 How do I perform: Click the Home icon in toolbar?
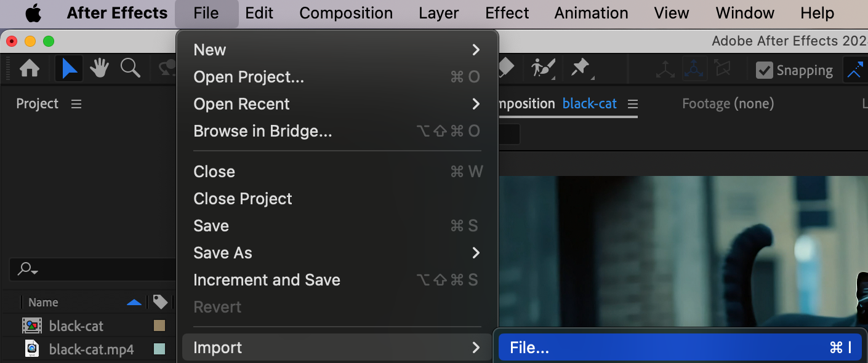click(x=30, y=69)
